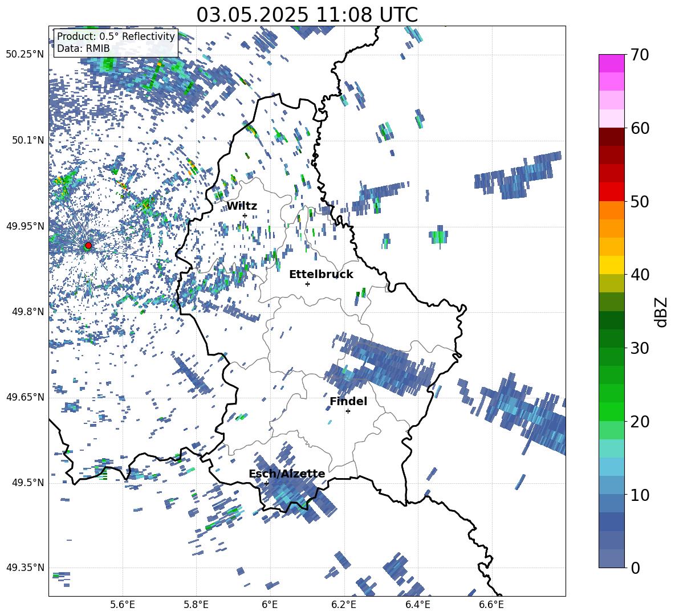Click the Esch/Alzette station cross marker
675x616 pixels.
click(x=266, y=483)
